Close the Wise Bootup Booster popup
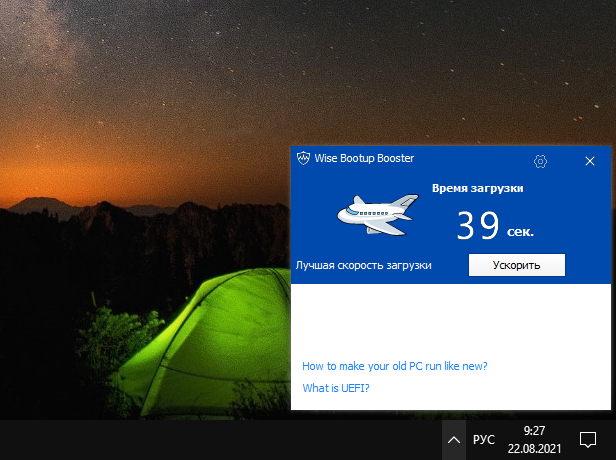The image size is (616, 460). (590, 161)
